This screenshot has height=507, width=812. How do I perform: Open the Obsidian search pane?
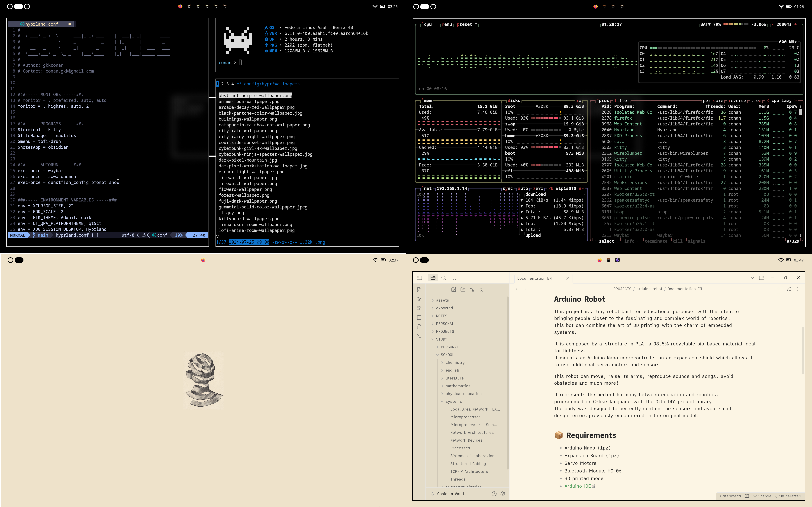(443, 278)
